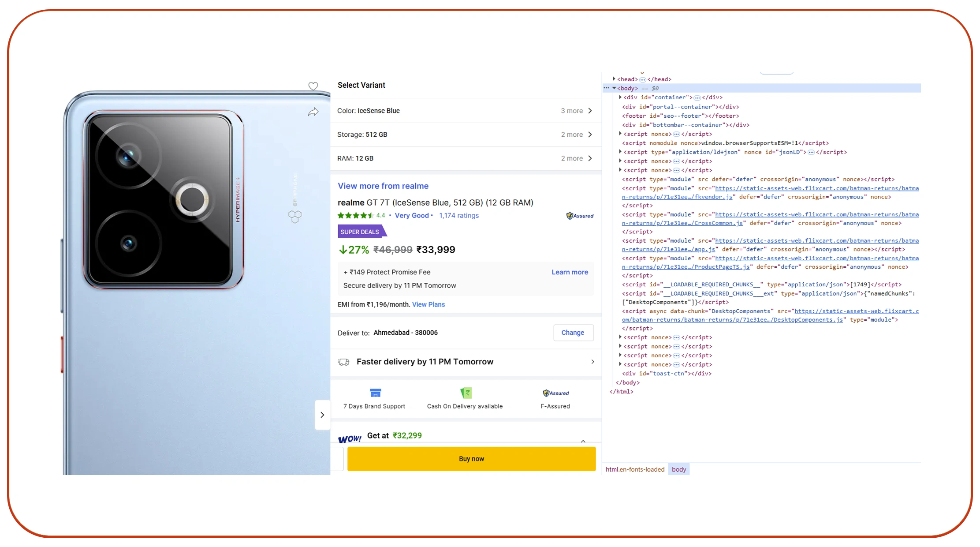The height and width of the screenshot is (547, 980).
Task: Click the WOW! offer logo
Action: [350, 438]
